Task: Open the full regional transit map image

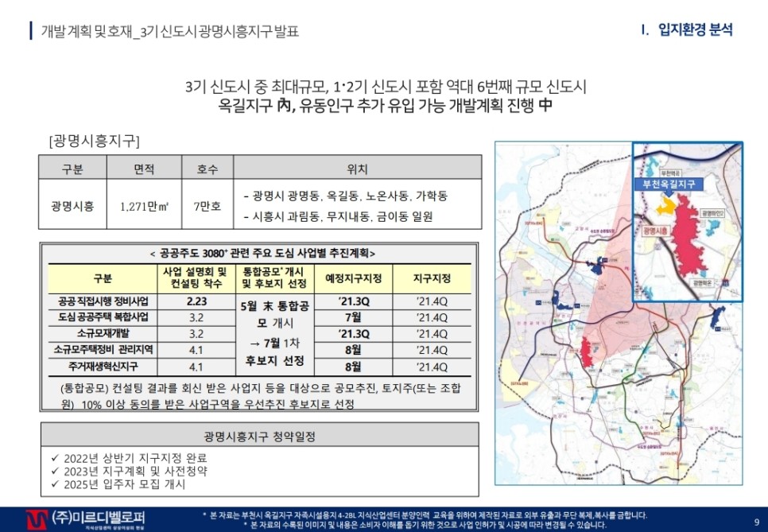Action: pyautogui.click(x=619, y=313)
